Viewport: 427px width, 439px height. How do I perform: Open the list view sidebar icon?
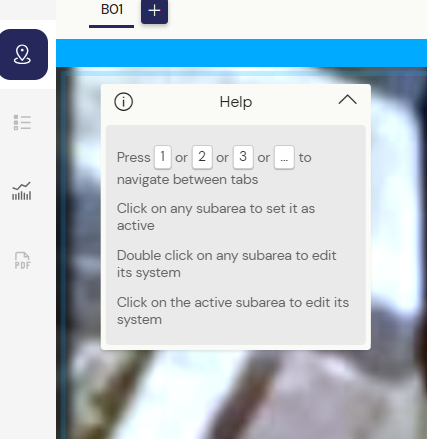(x=22, y=122)
